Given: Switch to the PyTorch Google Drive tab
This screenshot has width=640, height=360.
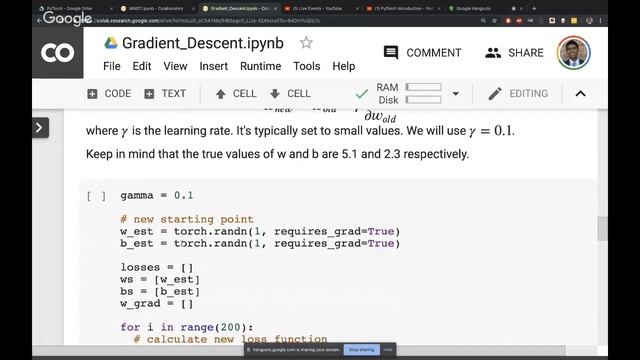Looking at the screenshot, I should click(x=73, y=8).
